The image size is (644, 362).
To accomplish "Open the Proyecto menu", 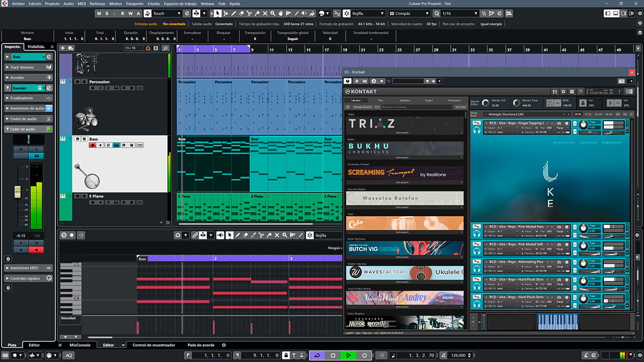I will point(52,3).
